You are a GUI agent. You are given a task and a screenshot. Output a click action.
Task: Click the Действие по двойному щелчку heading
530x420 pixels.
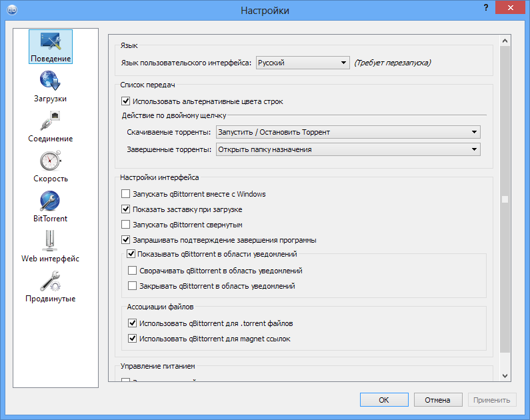(174, 115)
